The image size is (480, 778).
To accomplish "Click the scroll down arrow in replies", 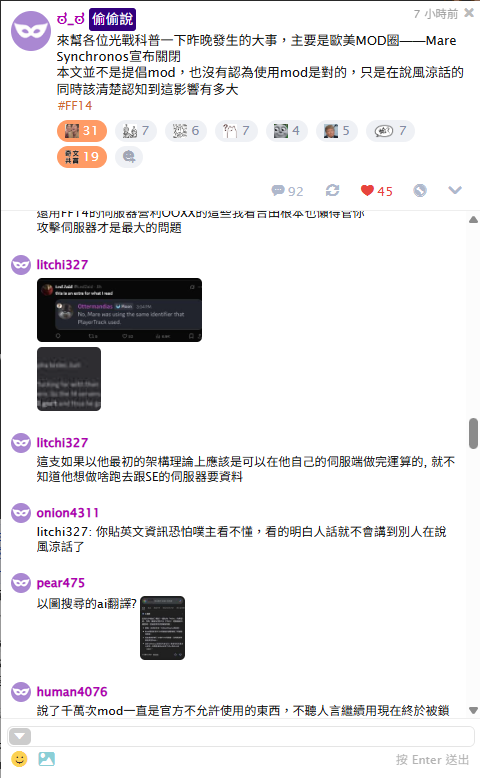I will pos(474,711).
